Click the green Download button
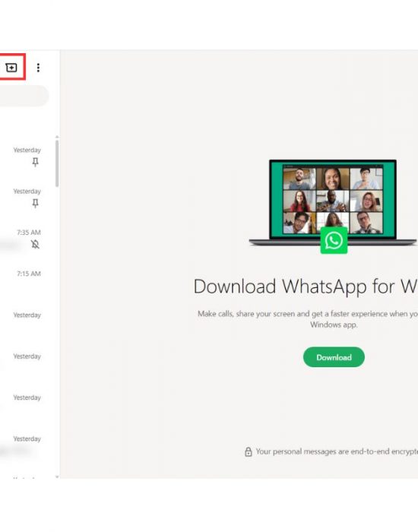Image resolution: width=418 pixels, height=532 pixels. 334,357
